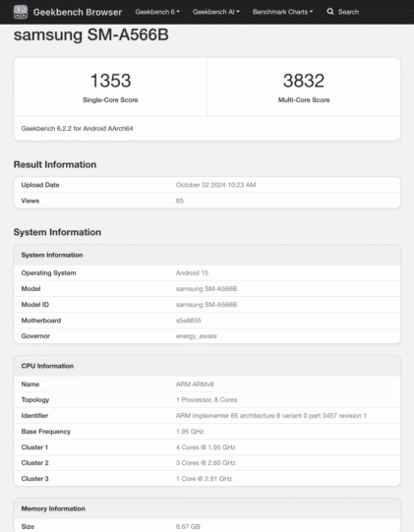Click the Motherboard value s5e8855
Viewport: 414px width, 532px height.
point(189,321)
